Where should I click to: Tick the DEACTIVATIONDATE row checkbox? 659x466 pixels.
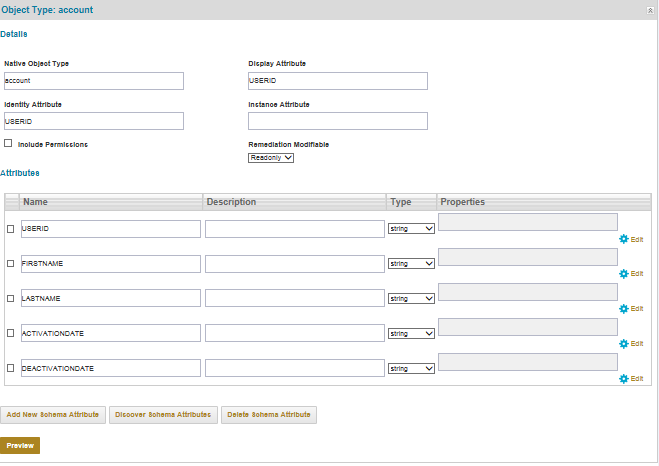pos(11,369)
